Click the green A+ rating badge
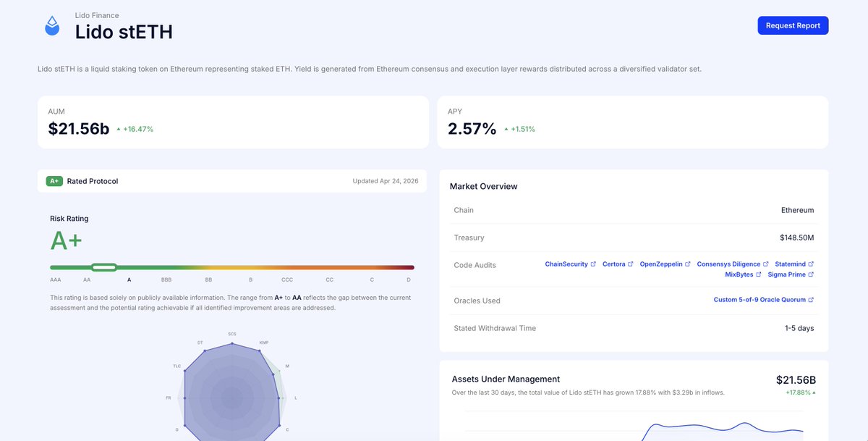Image resolution: width=868 pixels, height=441 pixels. (54, 181)
